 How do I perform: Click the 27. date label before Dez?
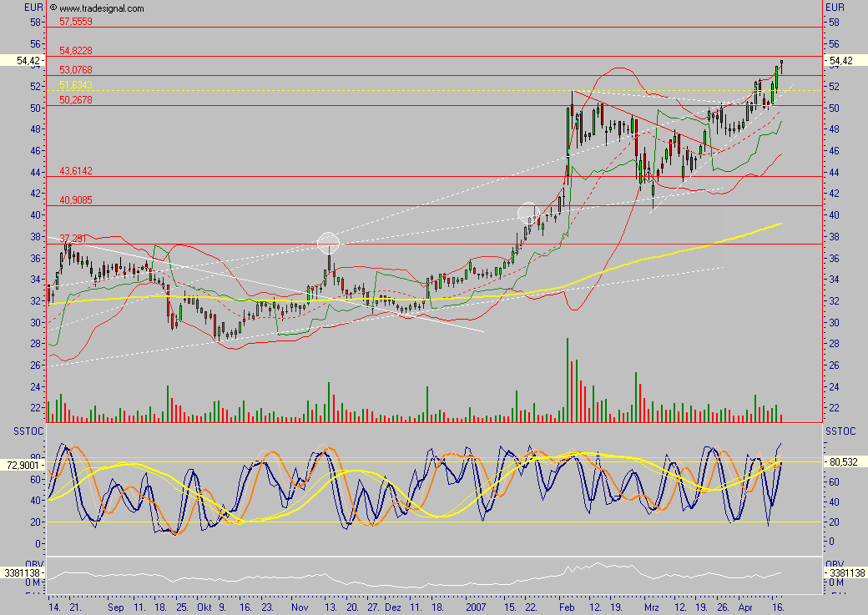tap(373, 607)
